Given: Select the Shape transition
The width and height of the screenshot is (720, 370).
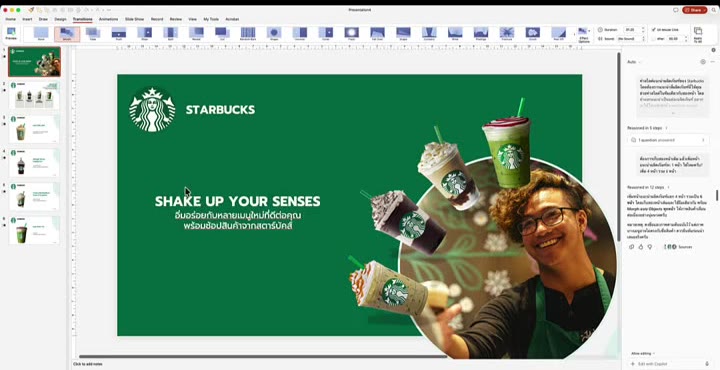Looking at the screenshot, I should tap(274, 34).
